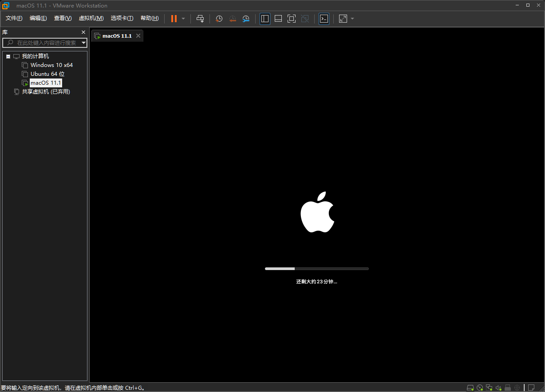The image size is (545, 392).
Task: Click the macOS installation progress bar
Action: click(317, 269)
